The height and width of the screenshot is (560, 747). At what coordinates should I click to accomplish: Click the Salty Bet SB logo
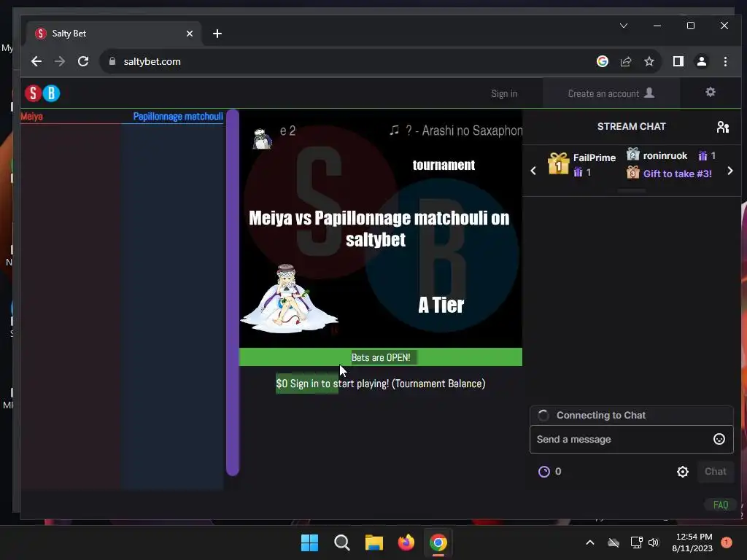(42, 93)
